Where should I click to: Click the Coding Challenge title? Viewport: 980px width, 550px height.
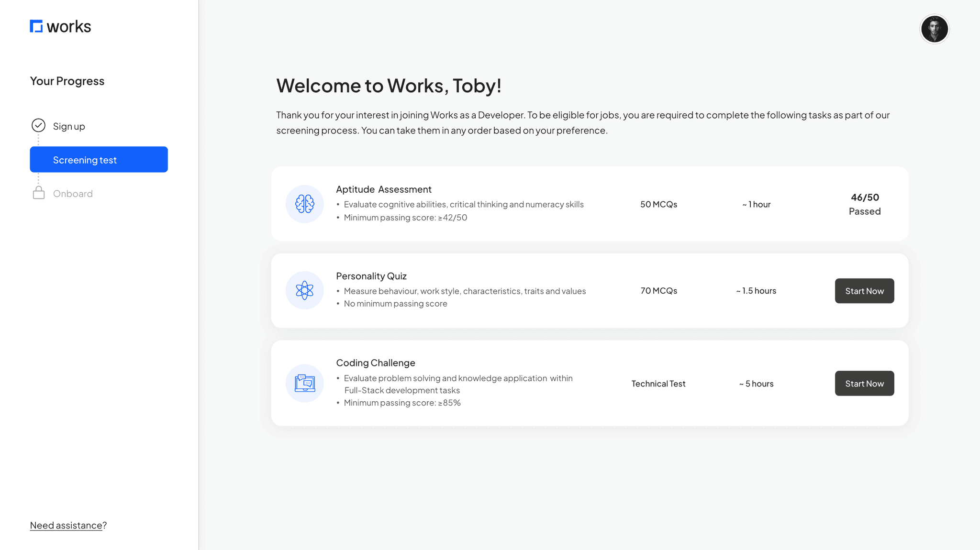[x=375, y=363]
